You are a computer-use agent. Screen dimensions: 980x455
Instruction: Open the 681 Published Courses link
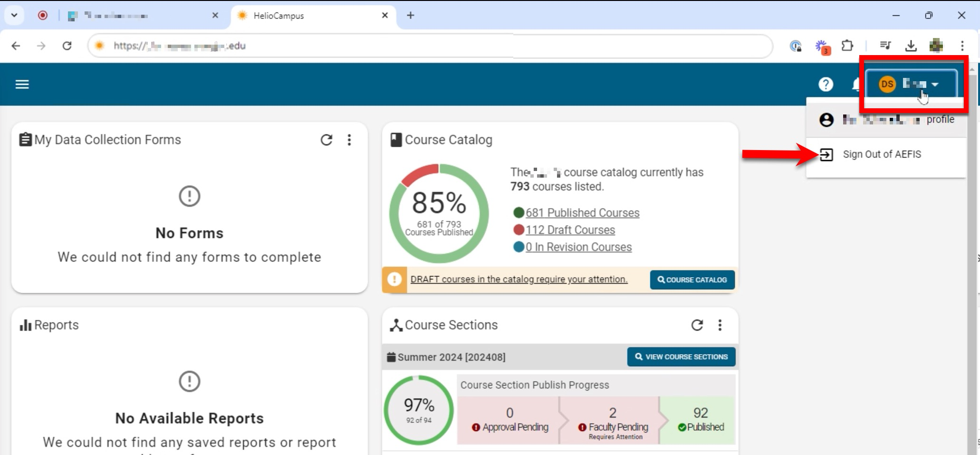point(582,213)
